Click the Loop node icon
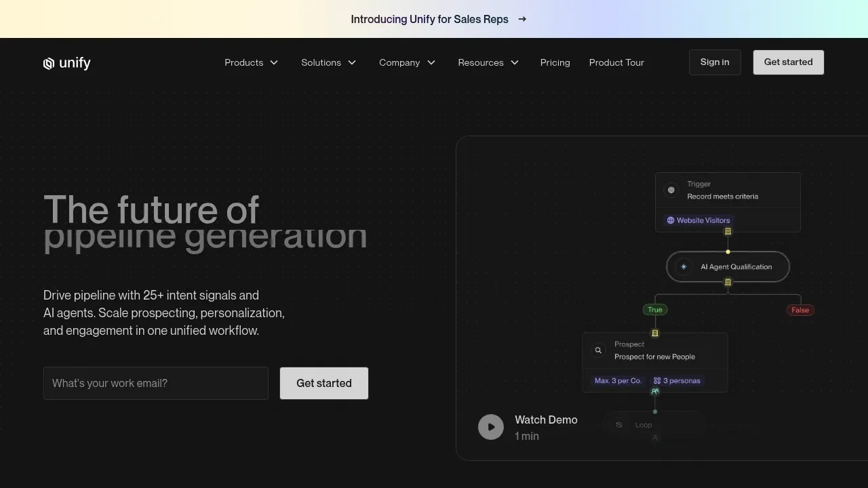Viewport: 868px width, 488px height. coord(619,425)
